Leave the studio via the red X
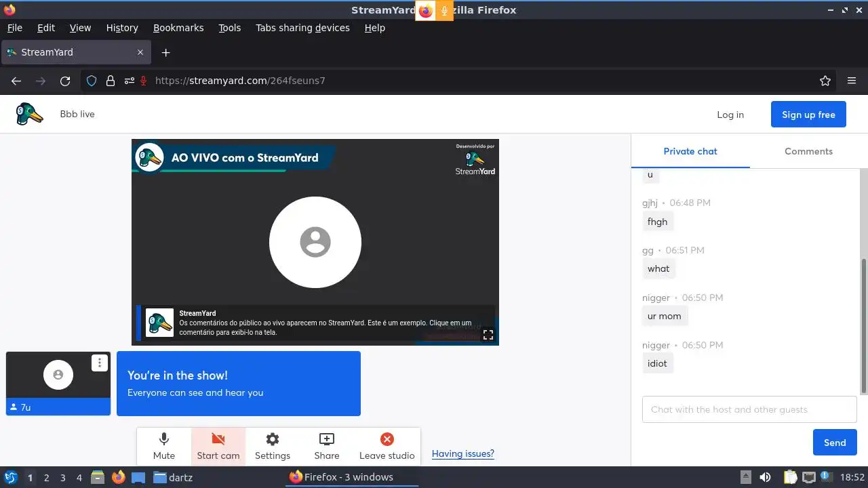868x488 pixels. (387, 447)
